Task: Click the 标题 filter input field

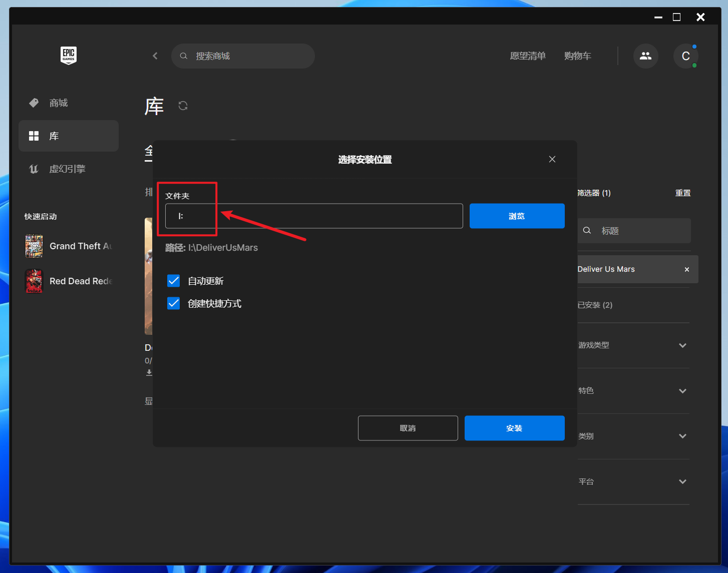Action: click(634, 231)
